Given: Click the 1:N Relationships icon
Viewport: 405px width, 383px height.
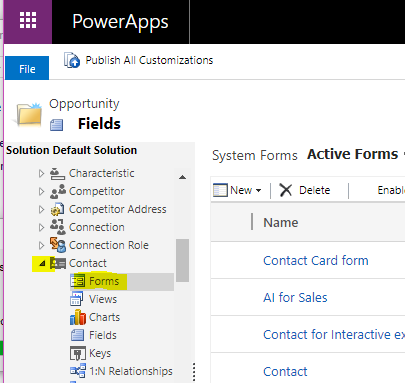Looking at the screenshot, I should pos(78,371).
